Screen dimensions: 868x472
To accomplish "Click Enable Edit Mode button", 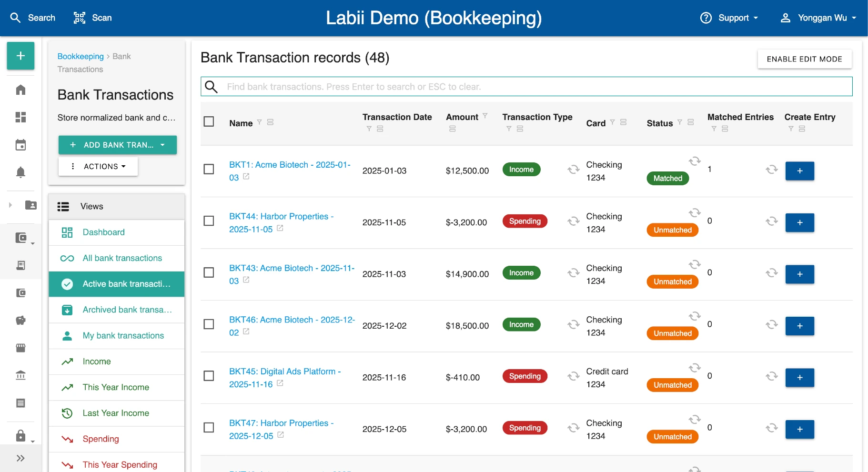I will point(805,59).
